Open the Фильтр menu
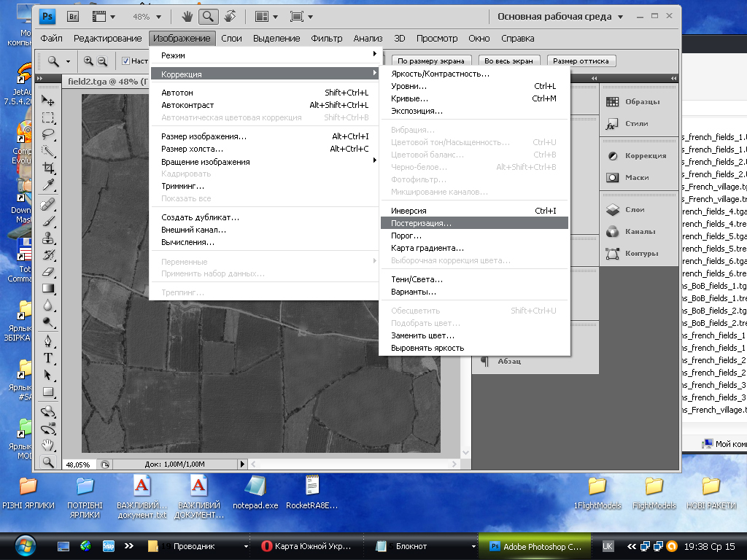Screen dimensions: 747x560 point(326,39)
